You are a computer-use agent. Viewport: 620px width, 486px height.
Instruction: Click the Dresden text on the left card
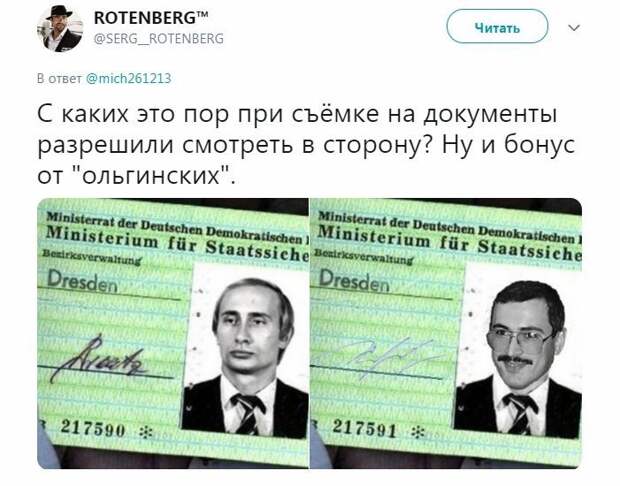(x=82, y=281)
